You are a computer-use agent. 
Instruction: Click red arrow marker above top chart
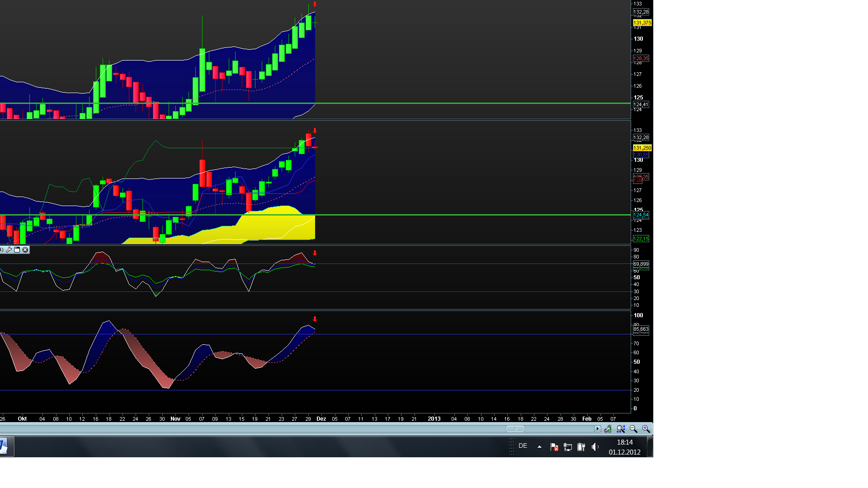tap(315, 5)
